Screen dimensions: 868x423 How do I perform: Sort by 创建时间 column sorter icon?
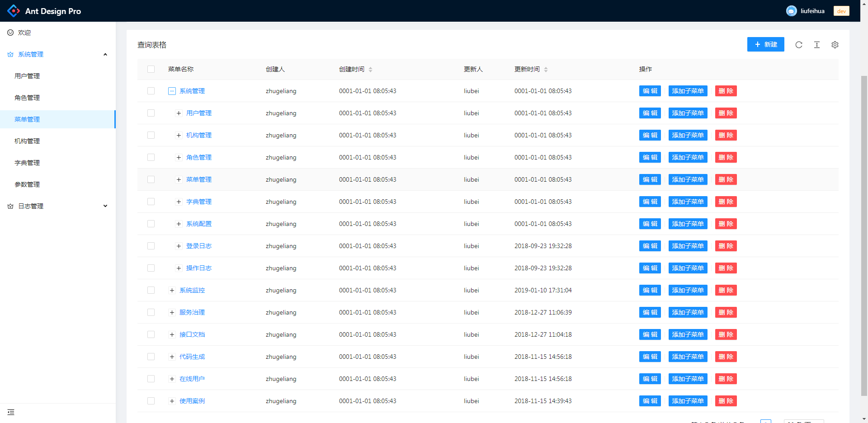point(370,70)
